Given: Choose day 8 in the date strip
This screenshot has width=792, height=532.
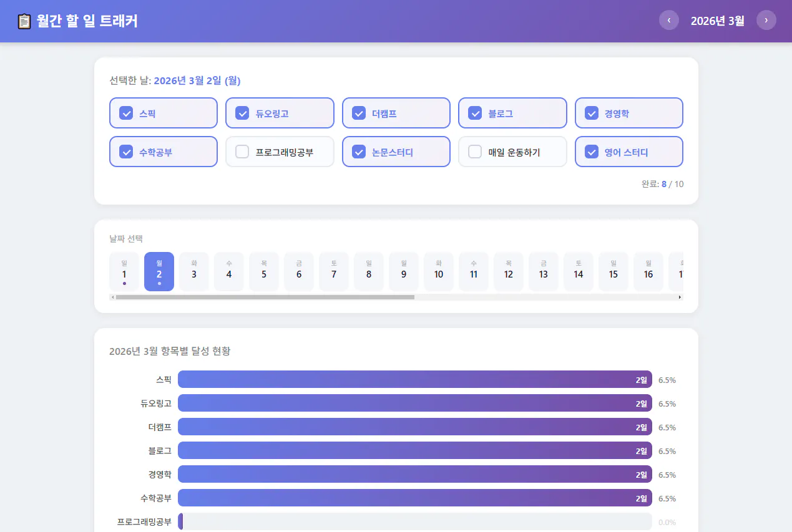Looking at the screenshot, I should (369, 272).
